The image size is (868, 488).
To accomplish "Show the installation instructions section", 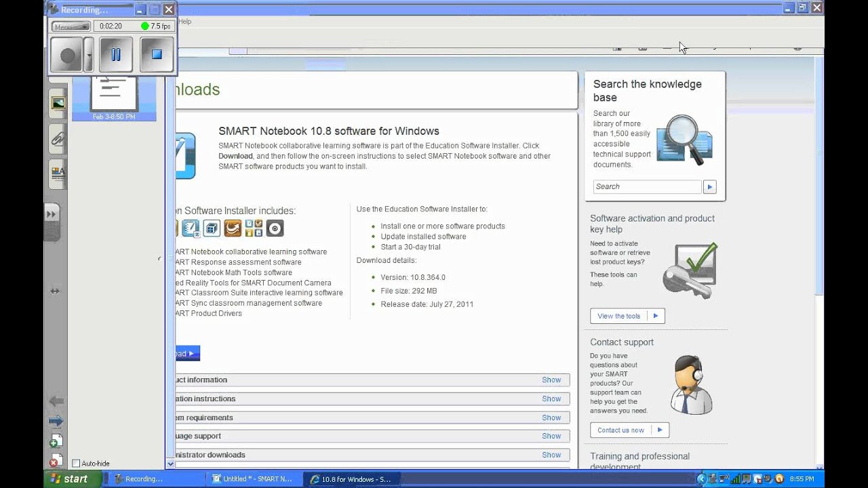I will coord(551,399).
